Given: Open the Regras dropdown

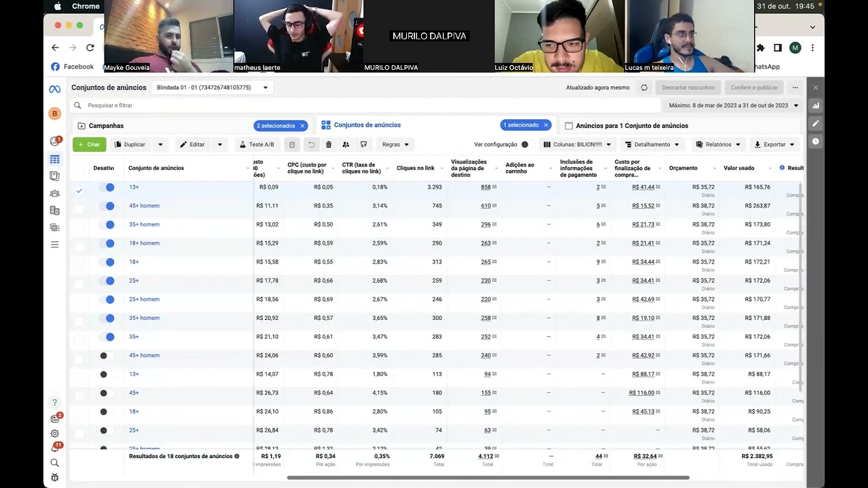Looking at the screenshot, I should click(395, 144).
